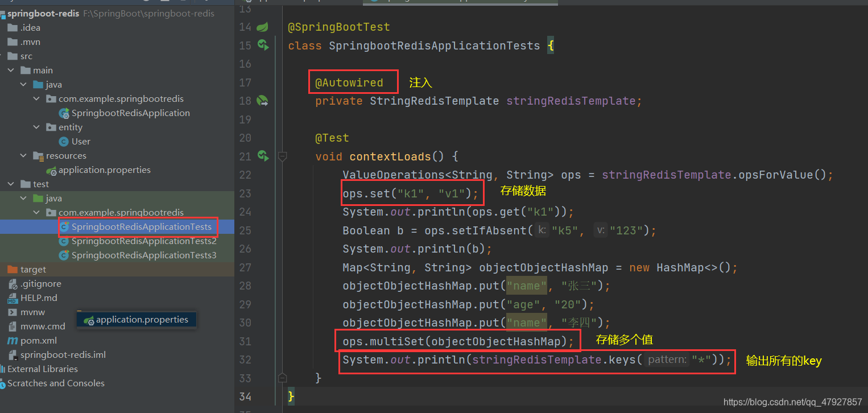Click the application.properties tooltip popup
Screen dimensions: 868x413
tap(137, 320)
